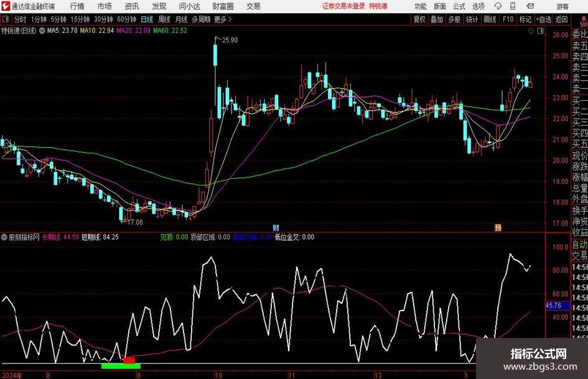Click the orange 预 marker on the chart
The width and height of the screenshot is (588, 379).
498,228
